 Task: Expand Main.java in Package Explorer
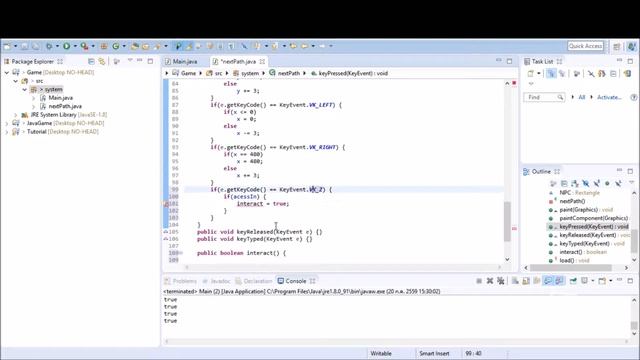coord(33,98)
